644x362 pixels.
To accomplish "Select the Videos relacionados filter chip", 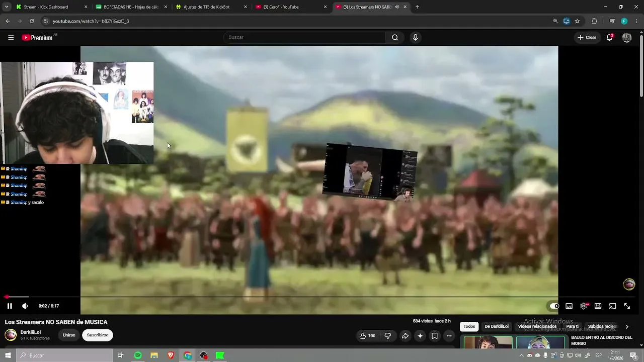I will (537, 326).
